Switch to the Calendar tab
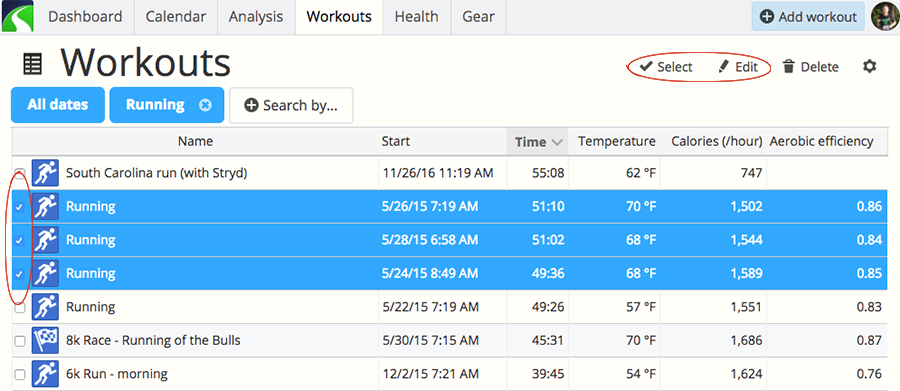The height and width of the screenshot is (391, 900). pyautogui.click(x=176, y=17)
